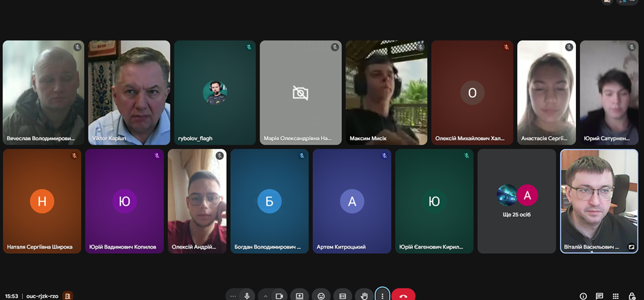Click muted mic icon on Максим Мисік tile
Screen dimensions: 644x300
coord(421,48)
